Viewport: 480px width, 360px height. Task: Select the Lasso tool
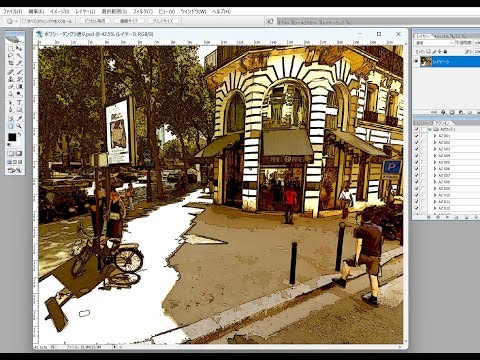pos(11,56)
